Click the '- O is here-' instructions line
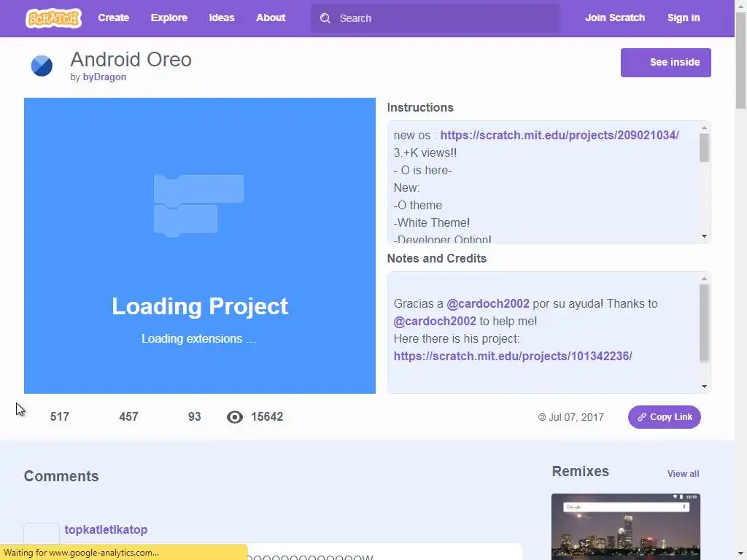This screenshot has width=747, height=560. pyautogui.click(x=422, y=171)
